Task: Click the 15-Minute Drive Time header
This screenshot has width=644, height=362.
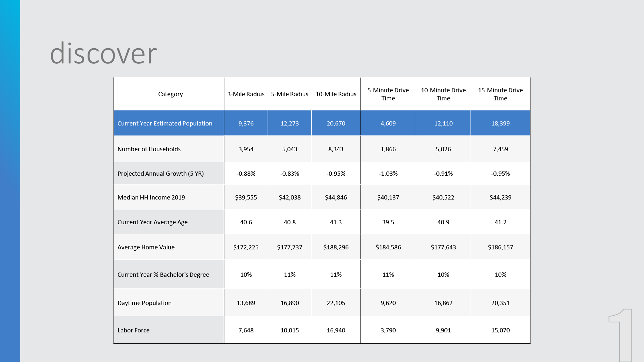Action: point(500,94)
